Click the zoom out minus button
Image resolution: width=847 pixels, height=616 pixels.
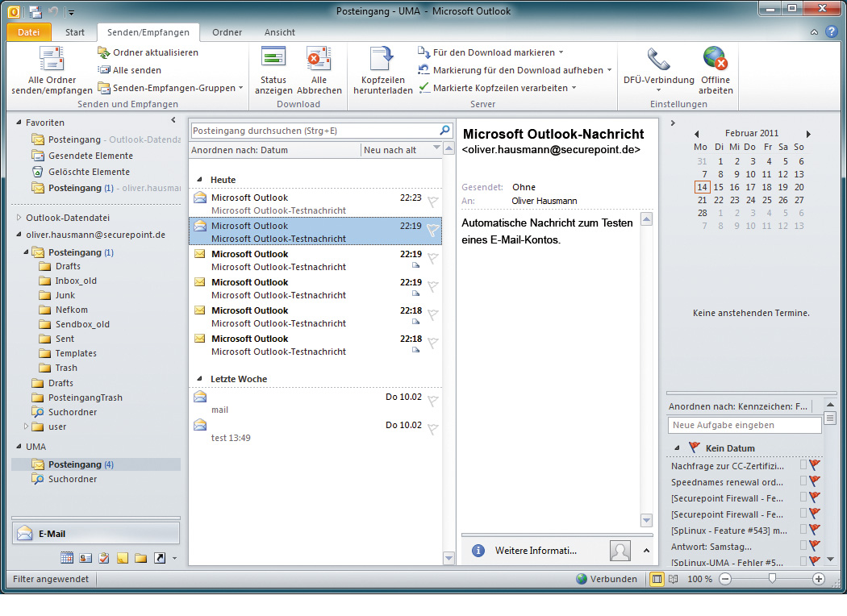[x=725, y=579]
